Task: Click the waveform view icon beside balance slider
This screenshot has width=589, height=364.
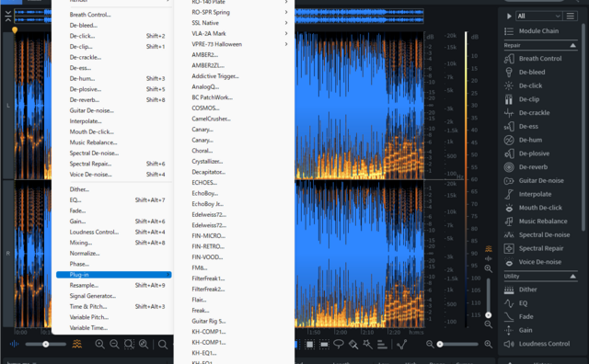Action: coord(14,344)
